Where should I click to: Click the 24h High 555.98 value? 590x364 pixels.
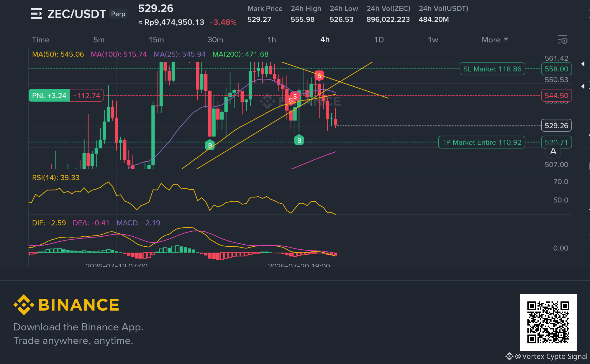[x=303, y=19]
